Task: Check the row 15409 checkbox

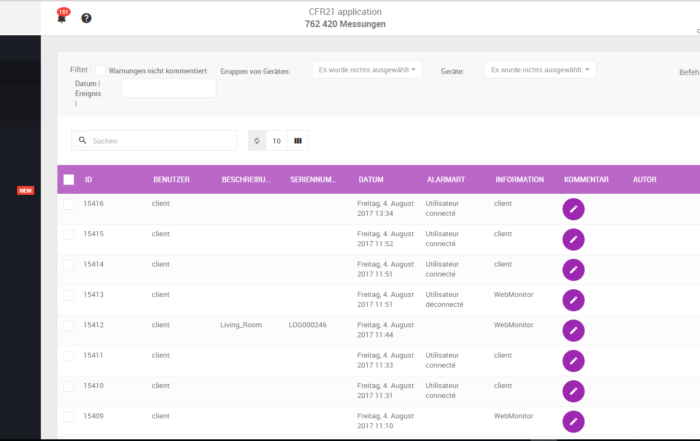Action: tap(68, 417)
